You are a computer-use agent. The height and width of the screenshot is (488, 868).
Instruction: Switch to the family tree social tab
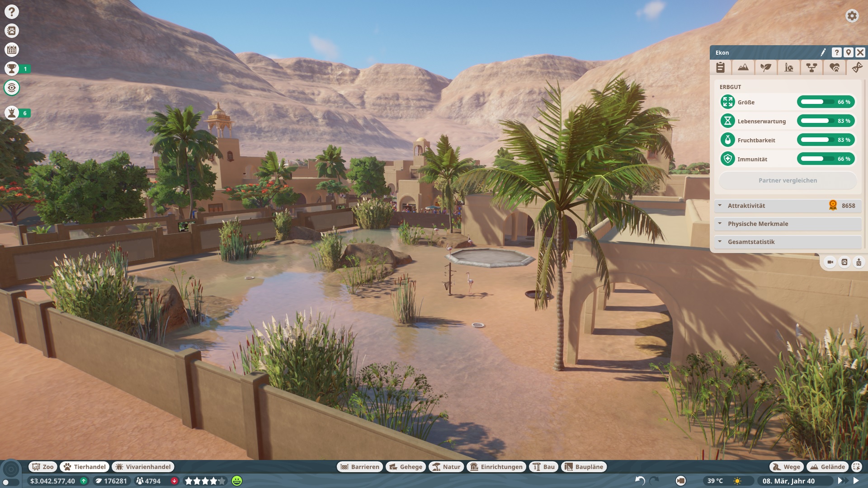click(811, 67)
